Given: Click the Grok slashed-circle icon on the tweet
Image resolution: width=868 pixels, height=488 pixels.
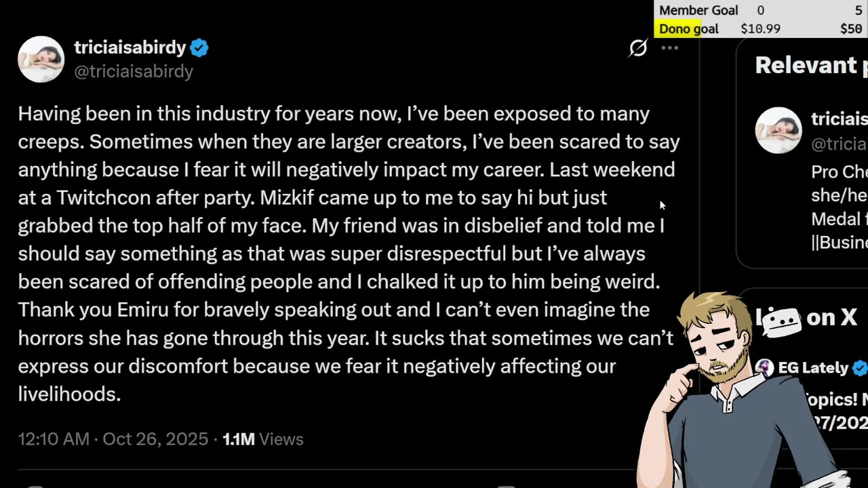Looking at the screenshot, I should [638, 48].
